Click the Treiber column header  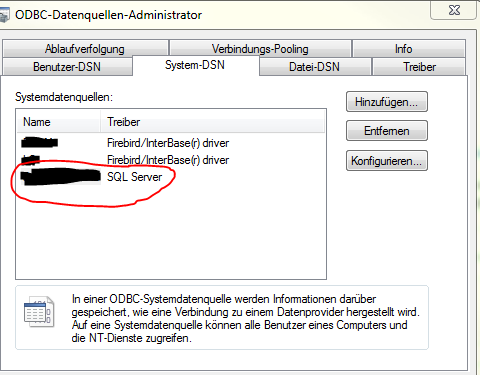click(x=212, y=122)
